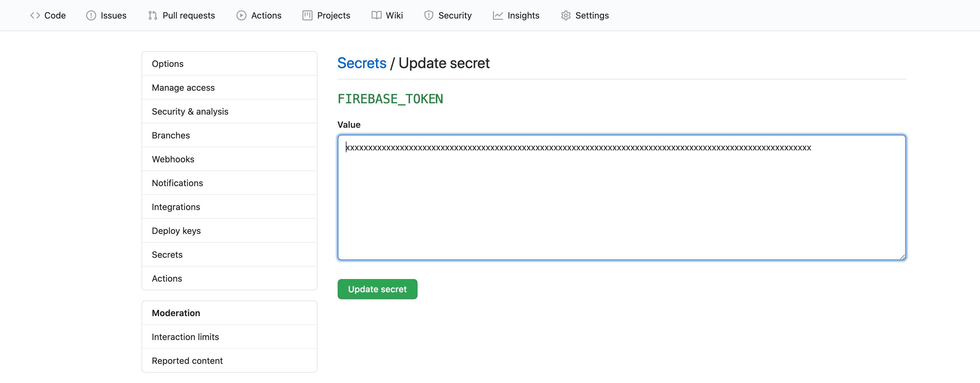Go to Security & analysis section
The height and width of the screenshot is (383, 980).
click(x=190, y=112)
